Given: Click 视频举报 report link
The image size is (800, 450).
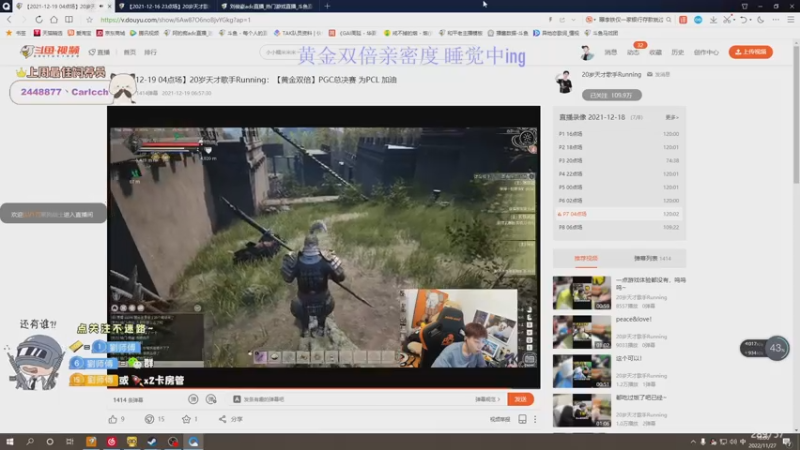Looking at the screenshot, I should [499, 419].
